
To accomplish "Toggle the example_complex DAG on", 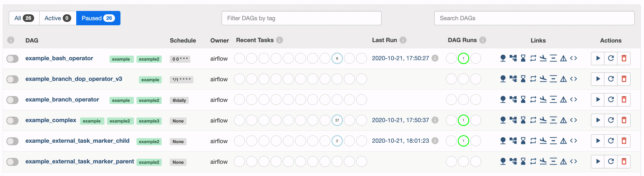I will click(13, 121).
